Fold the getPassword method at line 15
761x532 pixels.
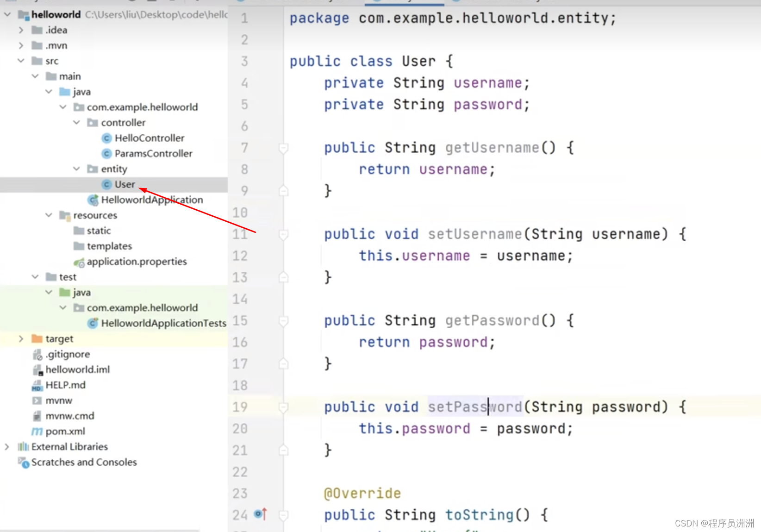283,321
